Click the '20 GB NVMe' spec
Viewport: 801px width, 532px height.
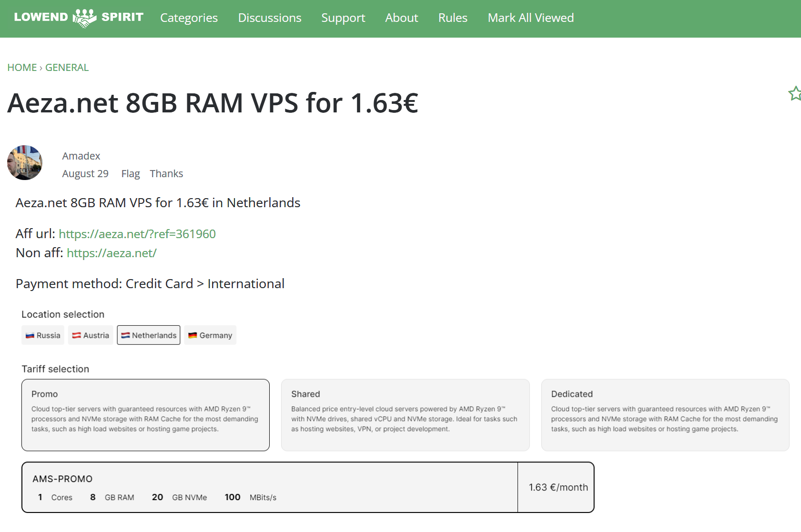pyautogui.click(x=179, y=497)
